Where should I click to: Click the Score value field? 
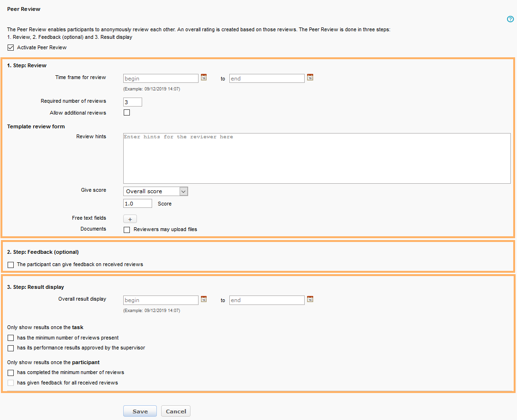[137, 203]
